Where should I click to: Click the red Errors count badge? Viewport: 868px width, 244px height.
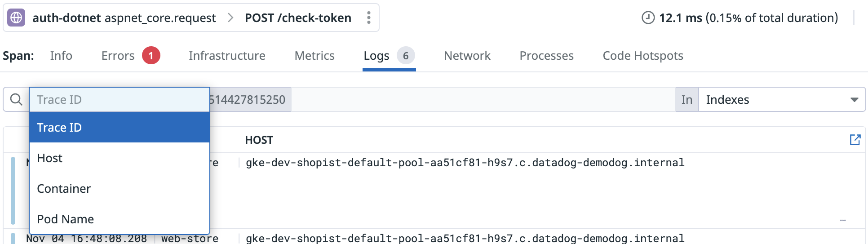pyautogui.click(x=151, y=56)
